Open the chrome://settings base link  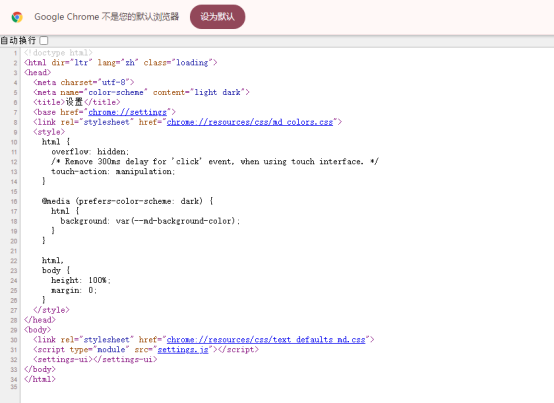click(x=128, y=112)
